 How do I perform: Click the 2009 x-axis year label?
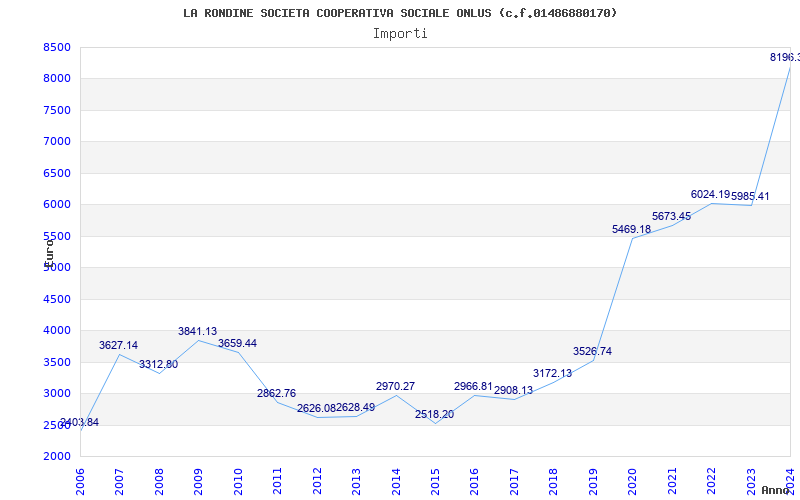coord(198,482)
